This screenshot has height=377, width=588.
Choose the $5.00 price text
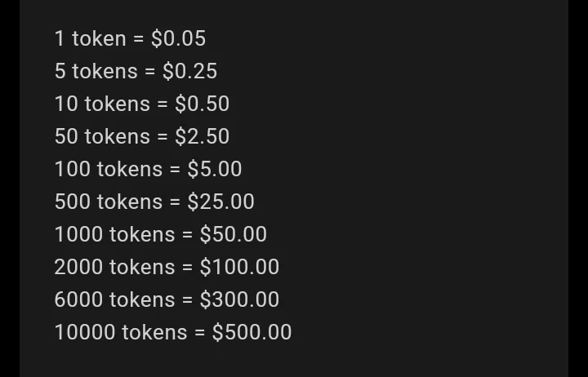[214, 169]
